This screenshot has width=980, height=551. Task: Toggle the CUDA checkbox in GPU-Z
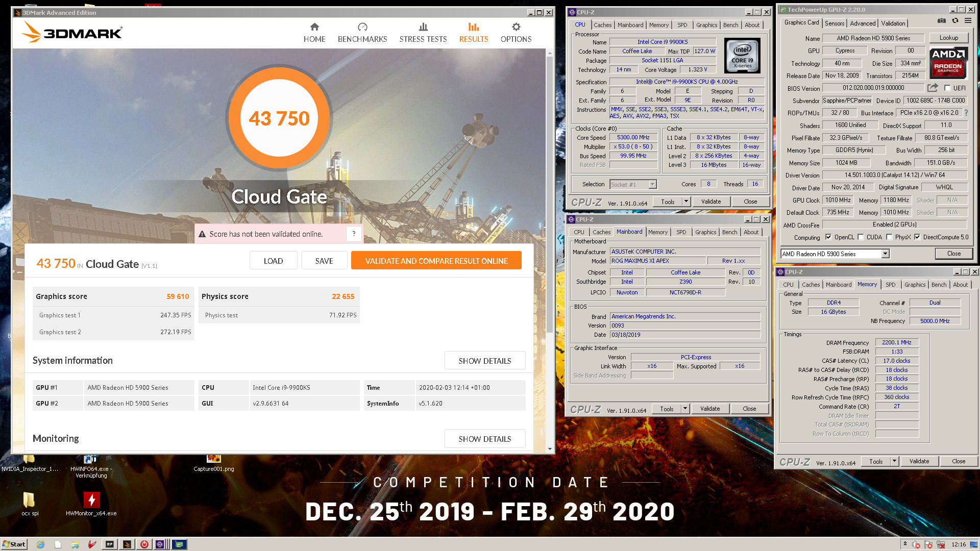click(x=861, y=237)
